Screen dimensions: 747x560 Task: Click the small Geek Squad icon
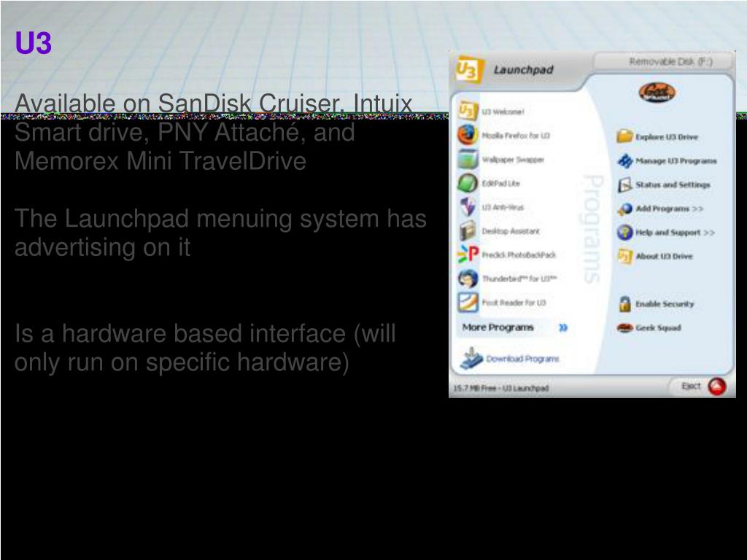624,327
